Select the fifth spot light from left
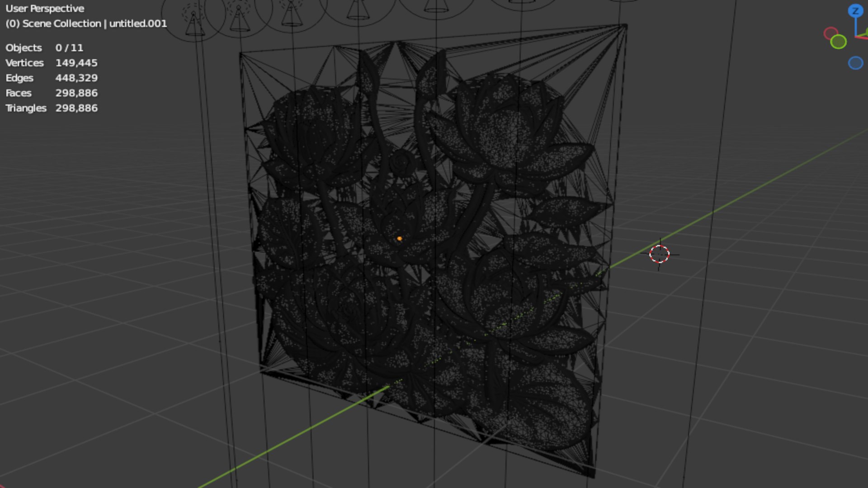The width and height of the screenshot is (868, 488). coord(436,5)
